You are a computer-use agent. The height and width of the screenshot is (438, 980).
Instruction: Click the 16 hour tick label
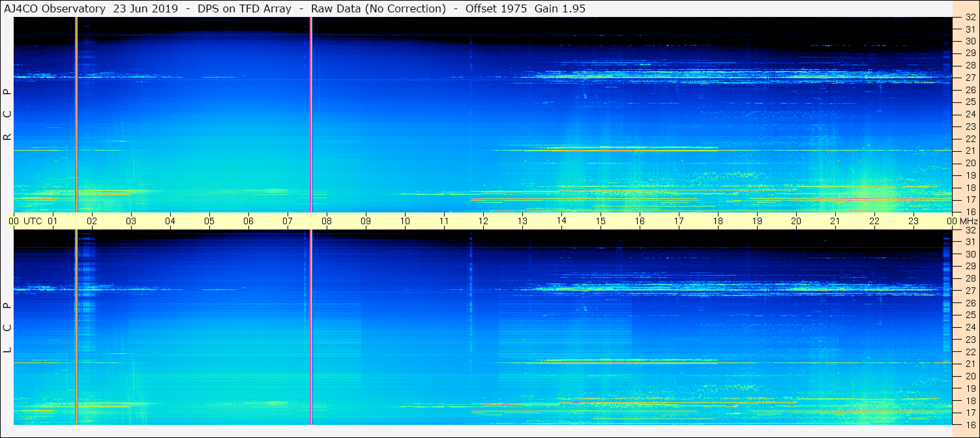click(640, 221)
